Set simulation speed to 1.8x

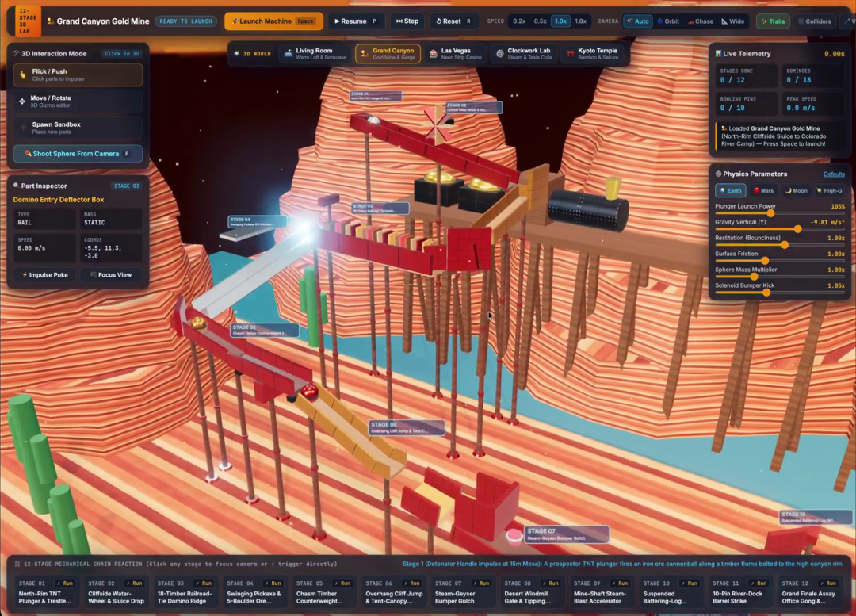pos(580,21)
